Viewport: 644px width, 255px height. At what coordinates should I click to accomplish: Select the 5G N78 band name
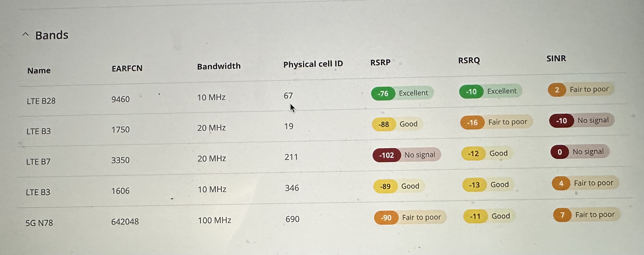point(39,222)
